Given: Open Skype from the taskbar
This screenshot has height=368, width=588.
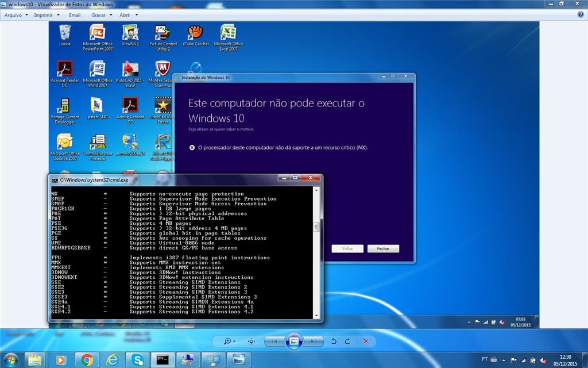Looking at the screenshot, I should (x=137, y=360).
